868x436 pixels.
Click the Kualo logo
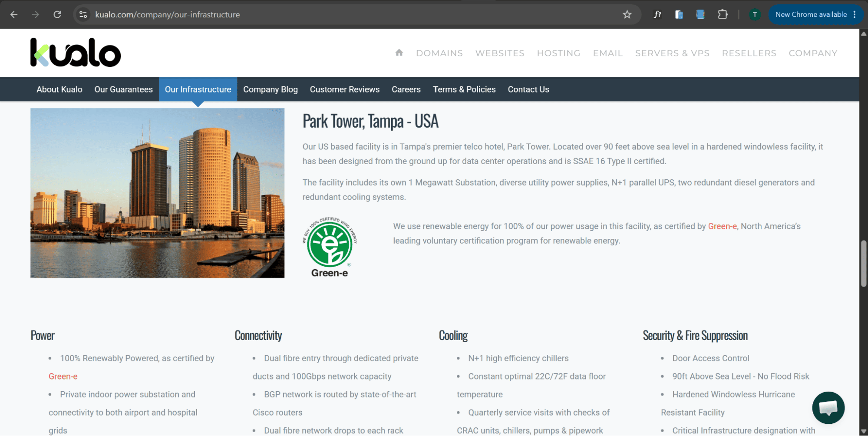pos(76,53)
